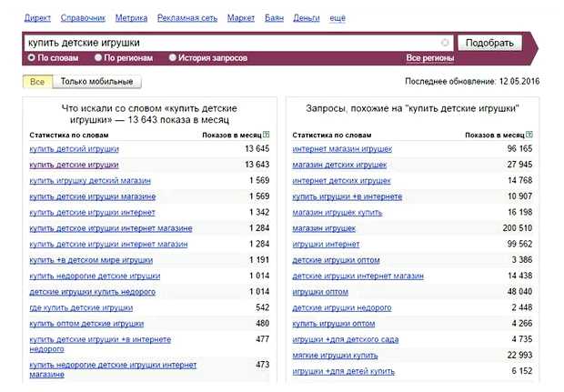
Task: Open the 'Справочник' link in top navigation
Action: (x=83, y=17)
